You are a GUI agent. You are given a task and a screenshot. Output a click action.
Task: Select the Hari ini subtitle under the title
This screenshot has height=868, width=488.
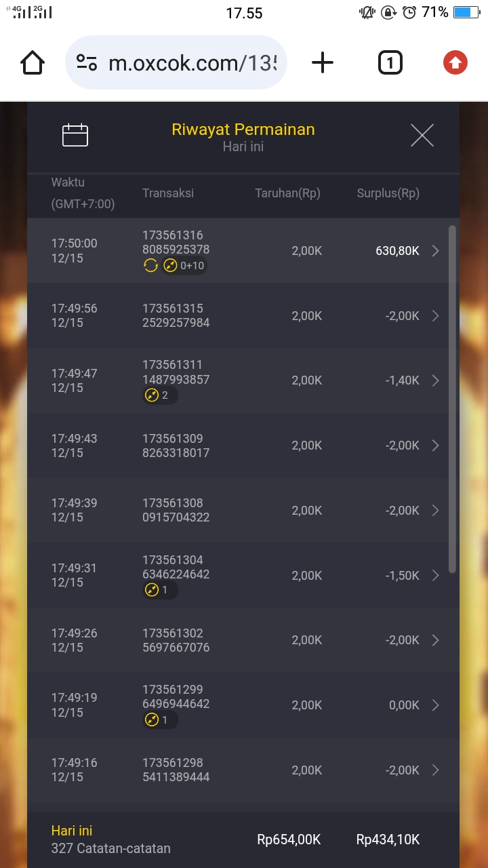[243, 146]
